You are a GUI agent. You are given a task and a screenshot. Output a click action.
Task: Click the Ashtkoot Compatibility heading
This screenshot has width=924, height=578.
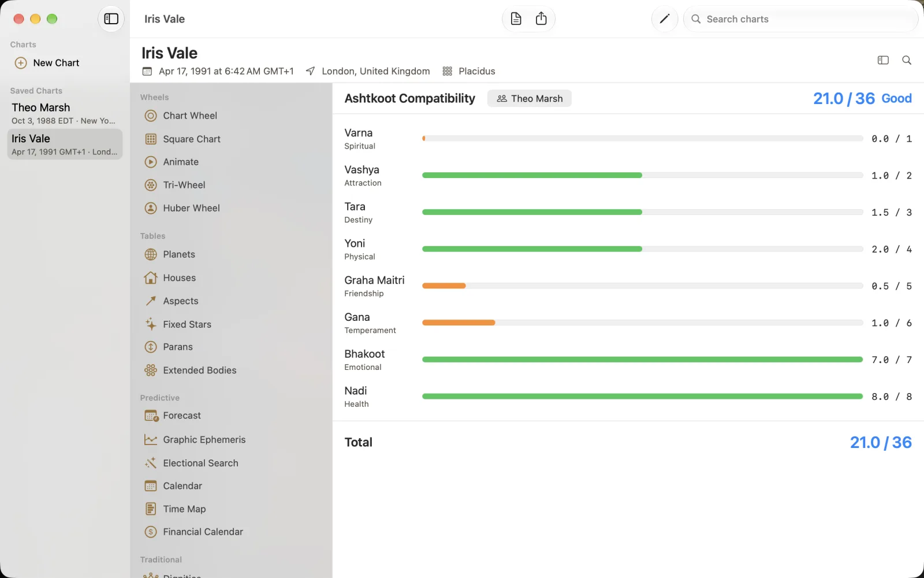click(x=409, y=99)
